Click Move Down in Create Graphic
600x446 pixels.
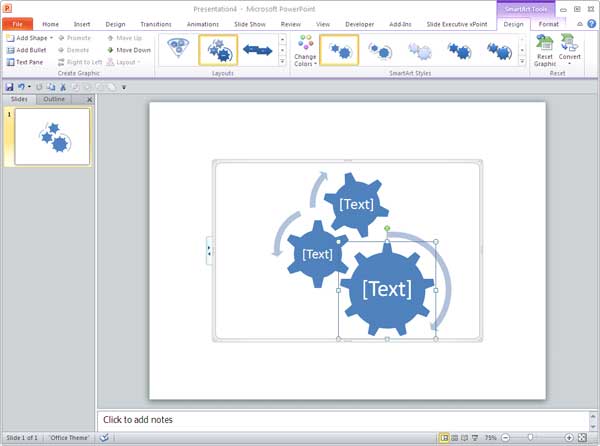pos(129,50)
